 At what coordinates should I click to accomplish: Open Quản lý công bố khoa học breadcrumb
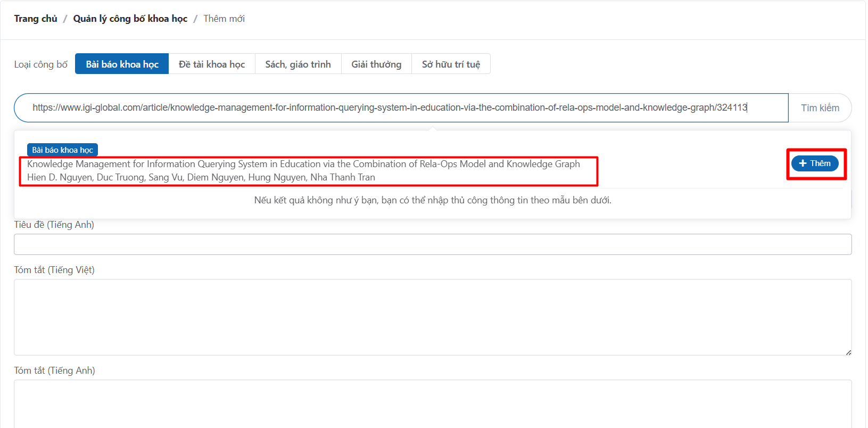click(130, 19)
